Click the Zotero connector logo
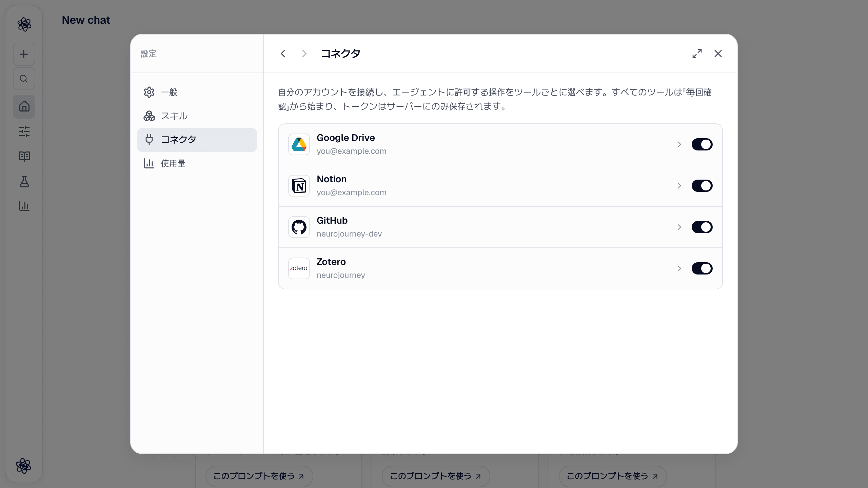This screenshot has width=868, height=488. (299, 268)
